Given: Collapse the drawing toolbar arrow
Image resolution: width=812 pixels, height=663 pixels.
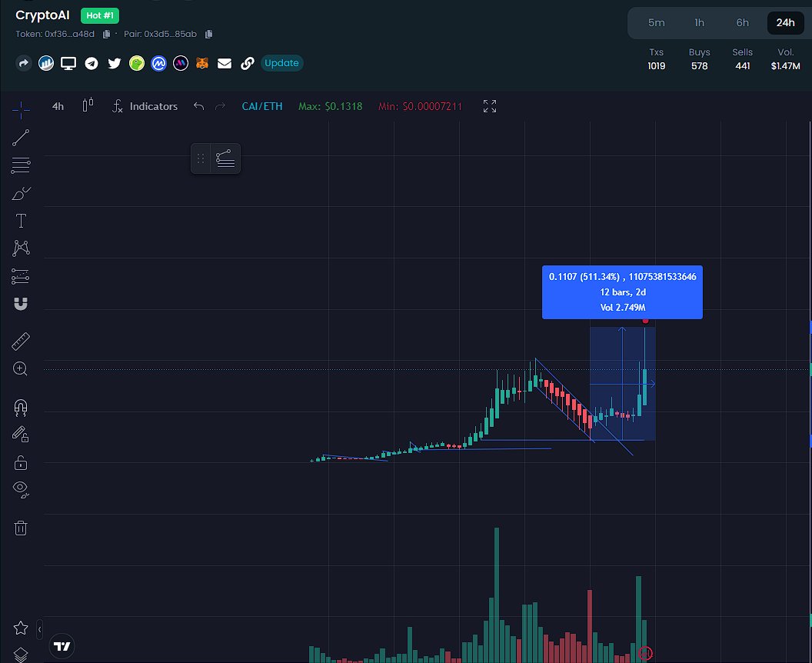Looking at the screenshot, I should (39, 629).
